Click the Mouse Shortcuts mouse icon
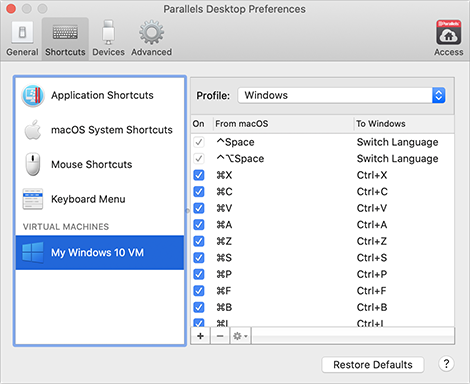The height and width of the screenshot is (384, 470). pos(33,164)
